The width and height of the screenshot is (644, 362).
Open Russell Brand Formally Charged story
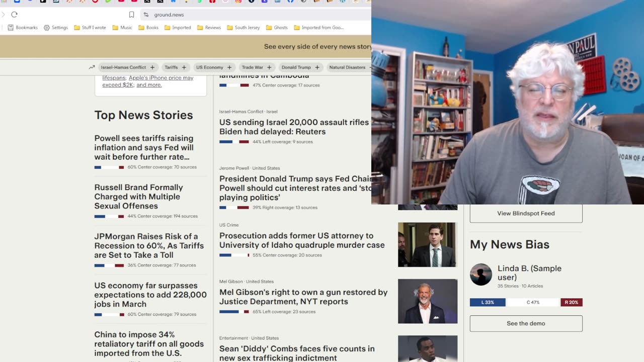139,197
